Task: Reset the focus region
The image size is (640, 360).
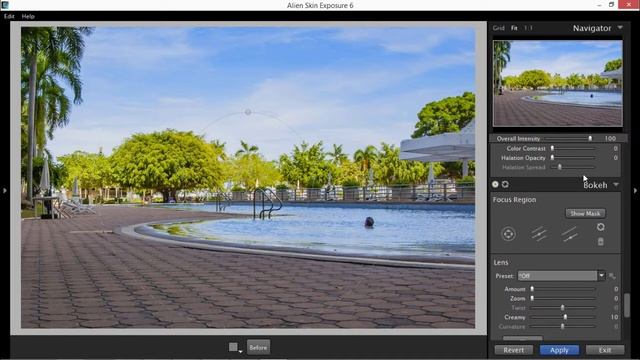Action: 600,227
